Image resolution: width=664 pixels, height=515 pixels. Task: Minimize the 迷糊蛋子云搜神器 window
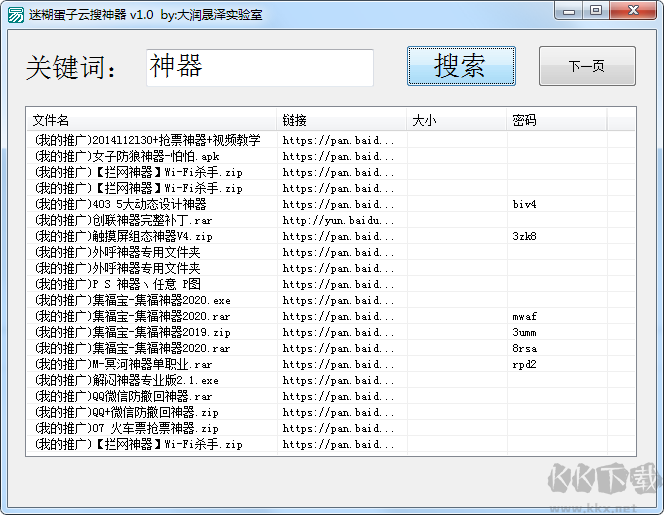click(569, 11)
